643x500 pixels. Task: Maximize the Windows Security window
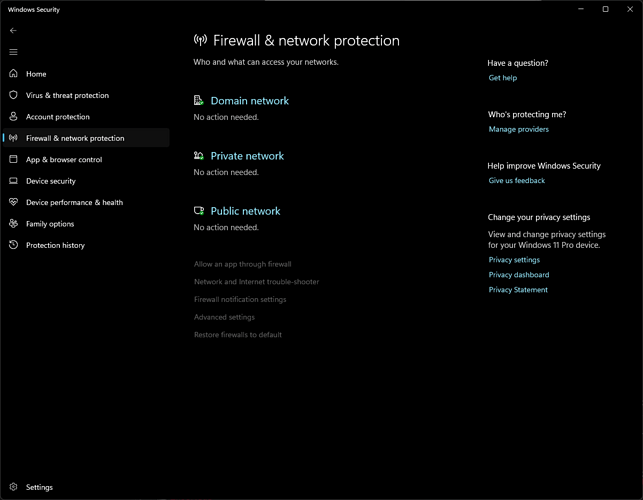click(x=605, y=9)
